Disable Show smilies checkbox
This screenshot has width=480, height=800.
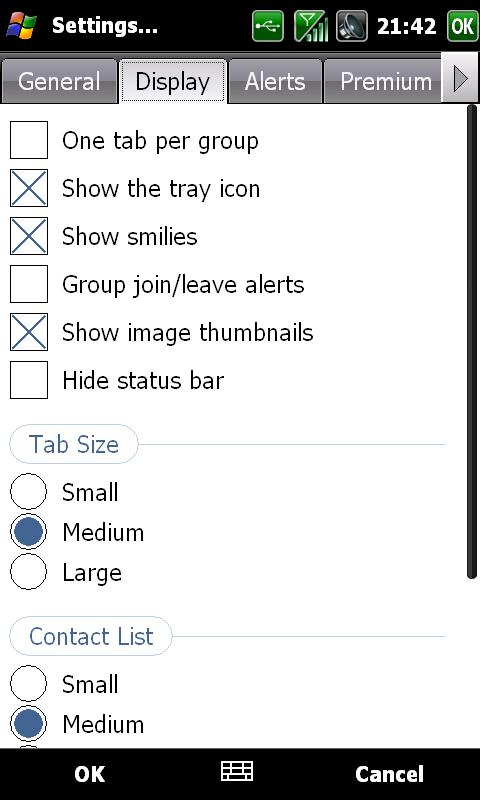pos(29,236)
